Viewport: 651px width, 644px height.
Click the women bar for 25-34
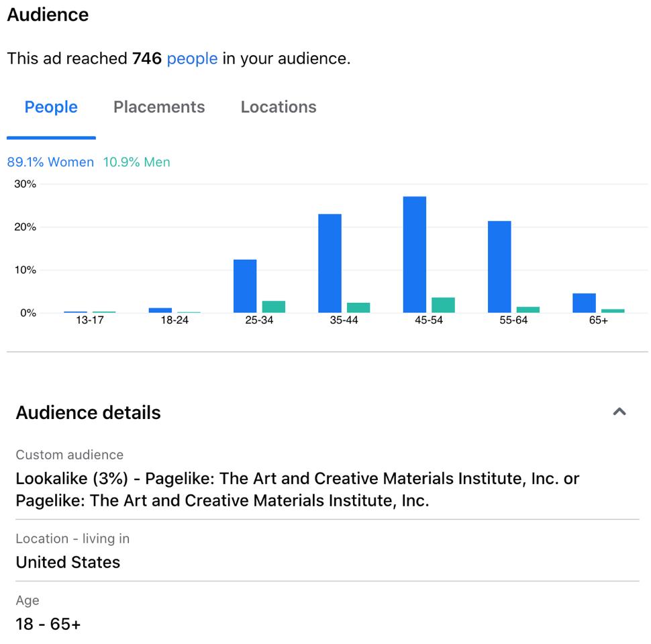tap(245, 286)
